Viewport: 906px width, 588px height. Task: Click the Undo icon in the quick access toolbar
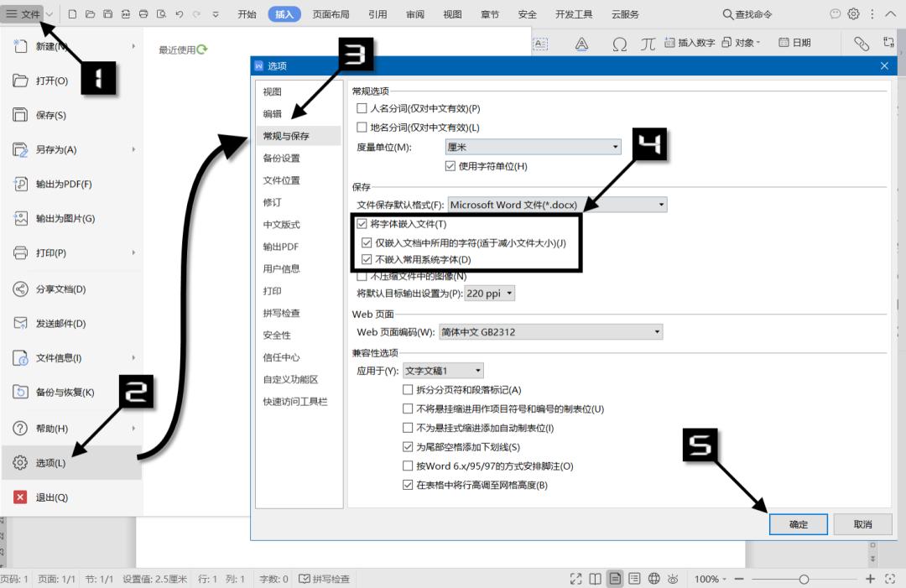click(x=180, y=13)
